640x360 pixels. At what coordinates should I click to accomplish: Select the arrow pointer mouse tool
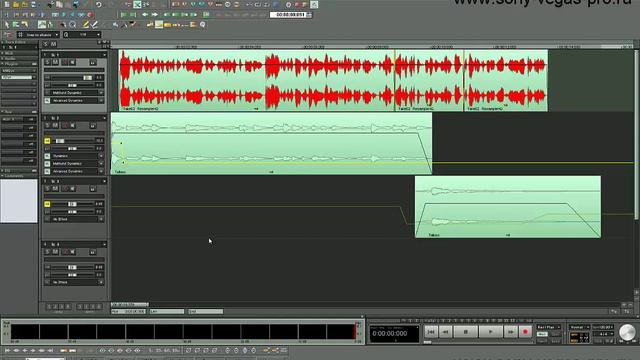click(7, 25)
